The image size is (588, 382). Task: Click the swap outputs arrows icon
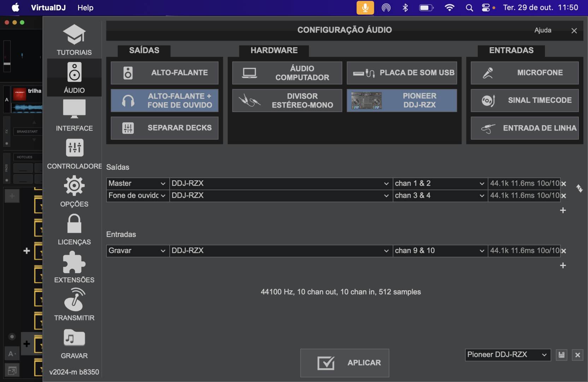[x=580, y=189]
